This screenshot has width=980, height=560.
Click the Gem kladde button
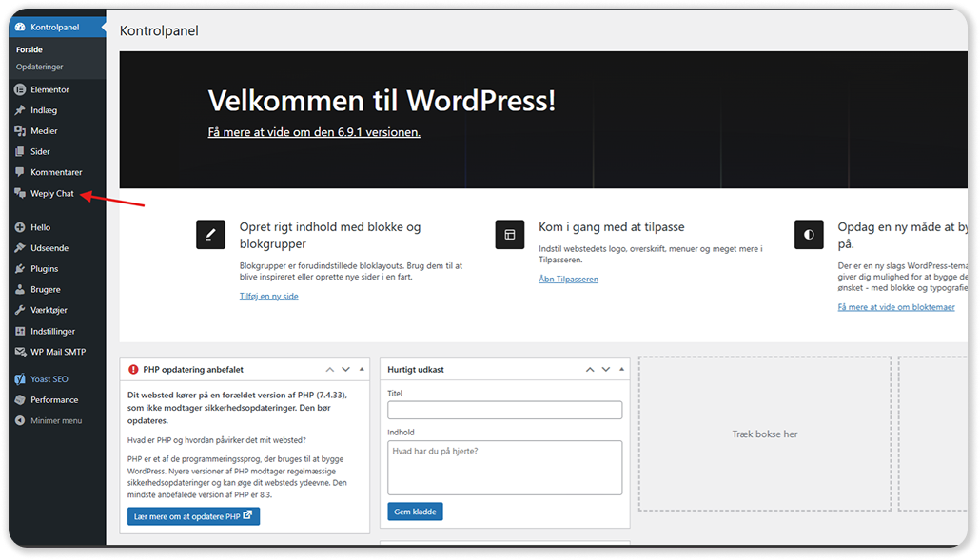[x=415, y=512]
